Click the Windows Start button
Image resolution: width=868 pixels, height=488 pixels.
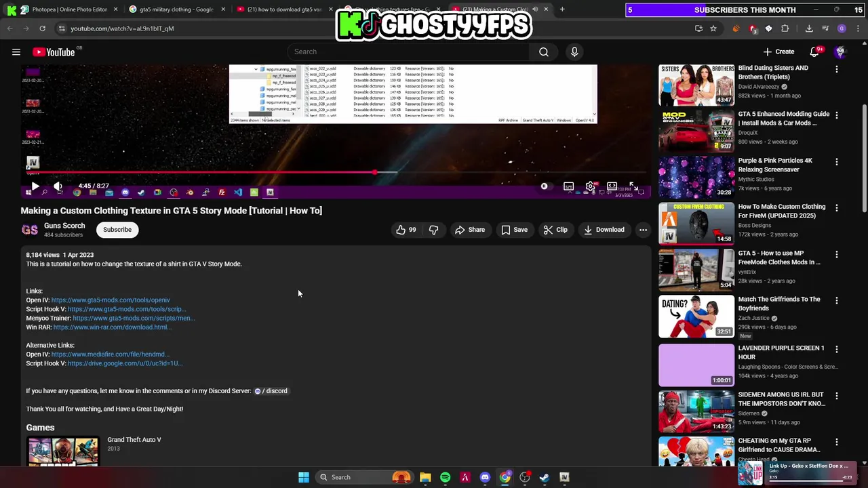click(x=304, y=477)
